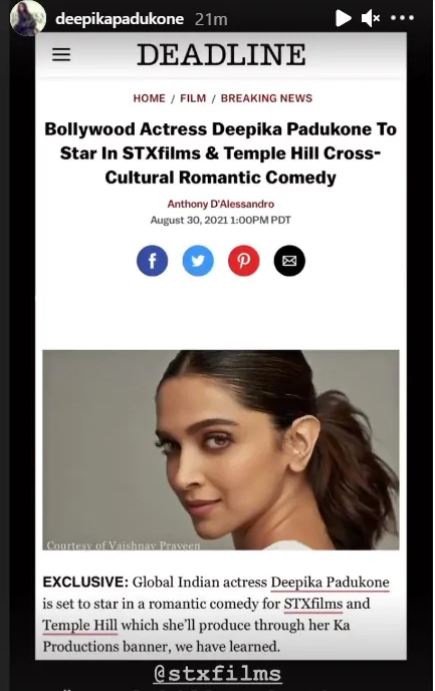The height and width of the screenshot is (691, 435).
Task: Follow the Deepika Padukone article link
Action: coord(330,583)
